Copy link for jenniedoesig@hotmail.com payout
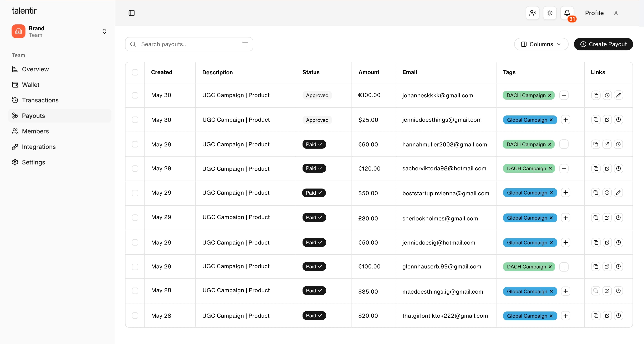Screen dimensions: 644x344 pyautogui.click(x=596, y=242)
